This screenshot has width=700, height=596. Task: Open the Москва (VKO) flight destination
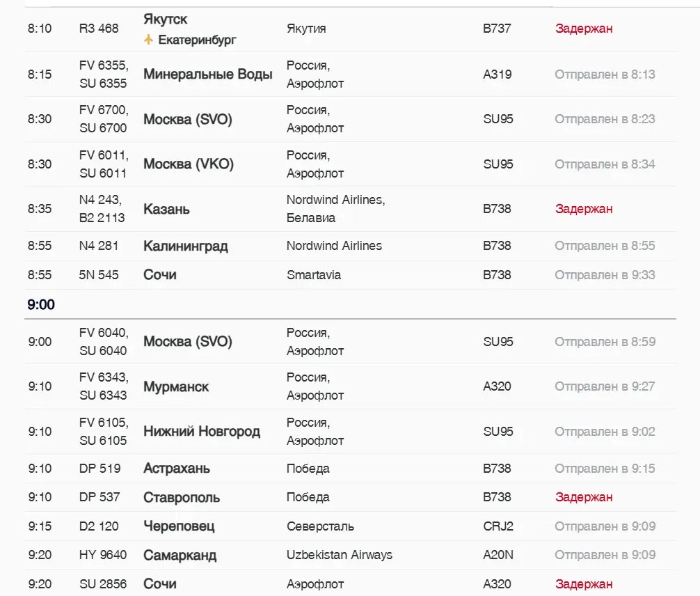(188, 164)
